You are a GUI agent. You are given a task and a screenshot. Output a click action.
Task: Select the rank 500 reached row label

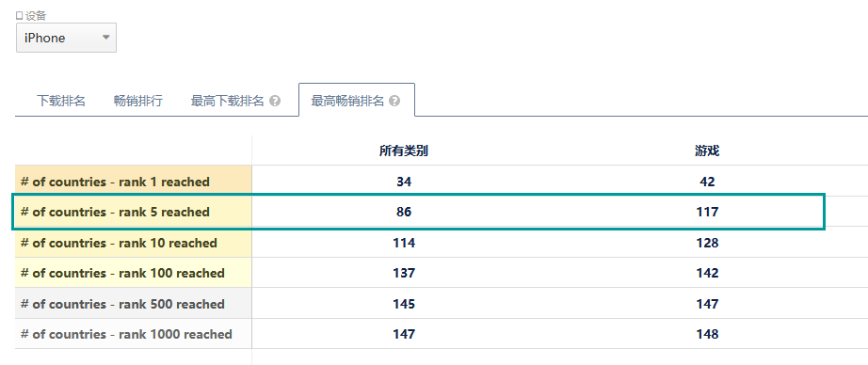point(122,304)
